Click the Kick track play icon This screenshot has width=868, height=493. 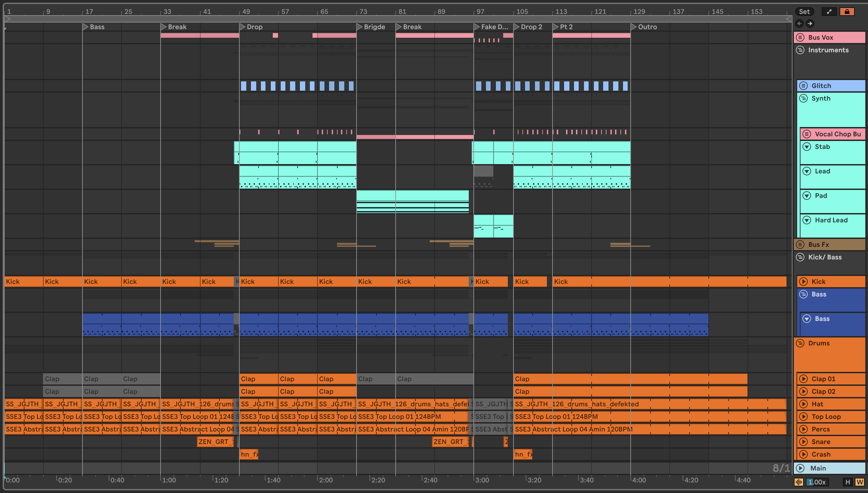point(803,282)
